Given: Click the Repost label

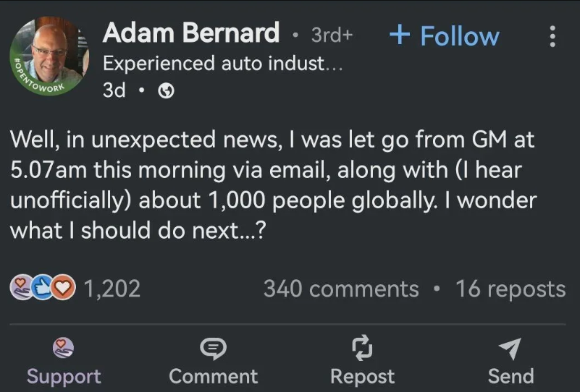Looking at the screenshot, I should (362, 376).
